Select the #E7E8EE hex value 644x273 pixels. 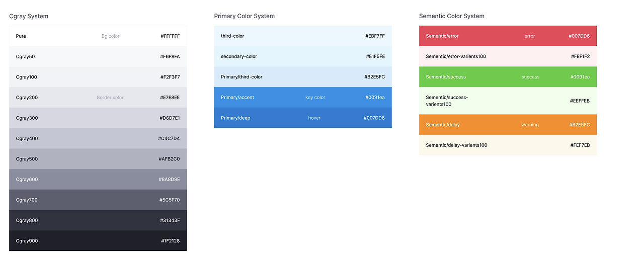(x=170, y=98)
